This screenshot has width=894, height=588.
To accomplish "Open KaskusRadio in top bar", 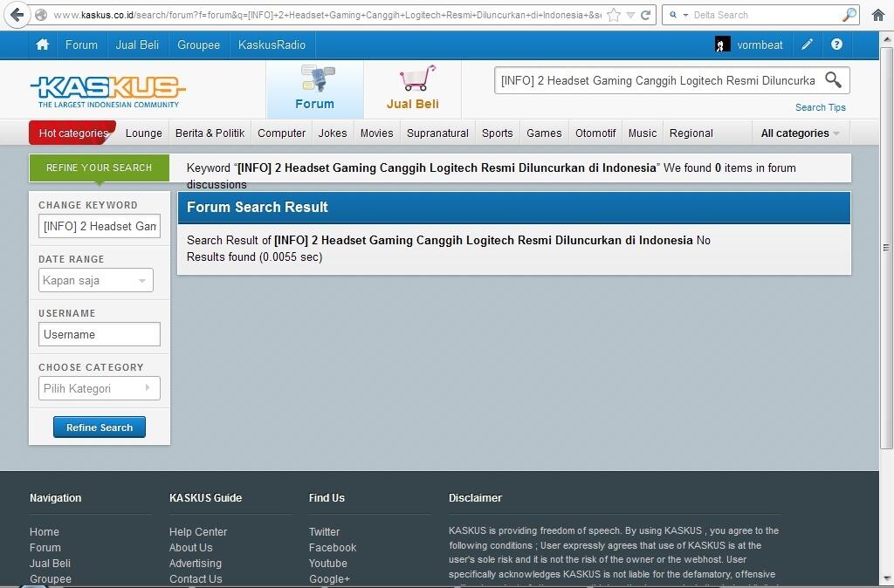I will coord(272,44).
